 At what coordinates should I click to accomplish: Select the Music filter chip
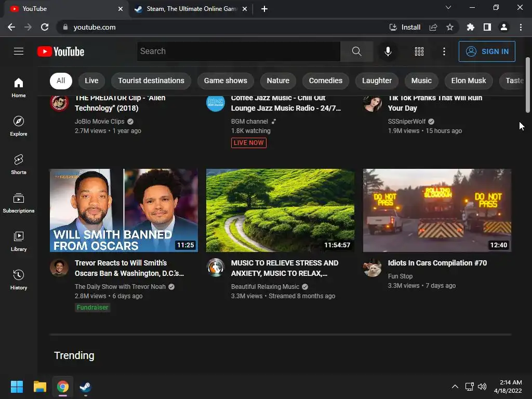(x=421, y=81)
